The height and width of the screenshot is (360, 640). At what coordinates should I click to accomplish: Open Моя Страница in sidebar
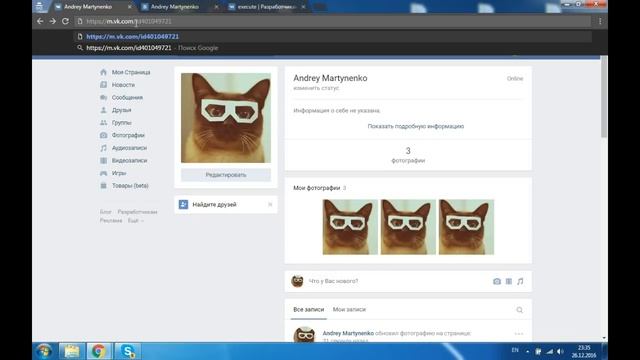pyautogui.click(x=131, y=72)
